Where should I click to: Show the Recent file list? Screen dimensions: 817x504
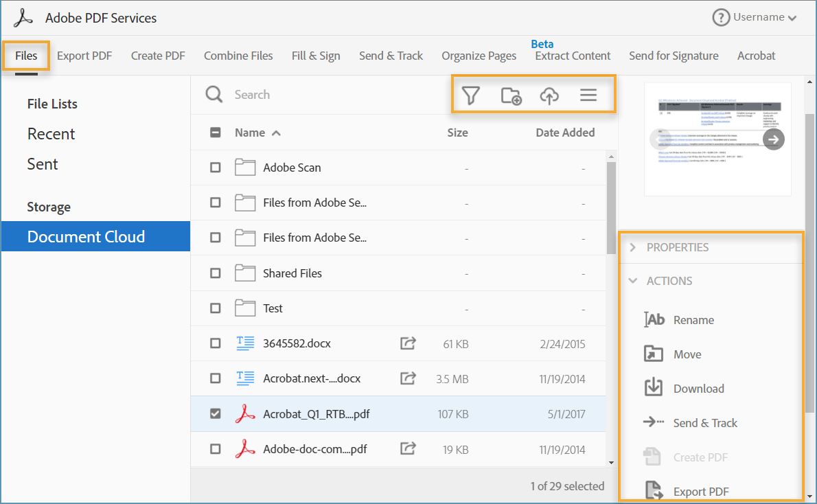(x=51, y=134)
